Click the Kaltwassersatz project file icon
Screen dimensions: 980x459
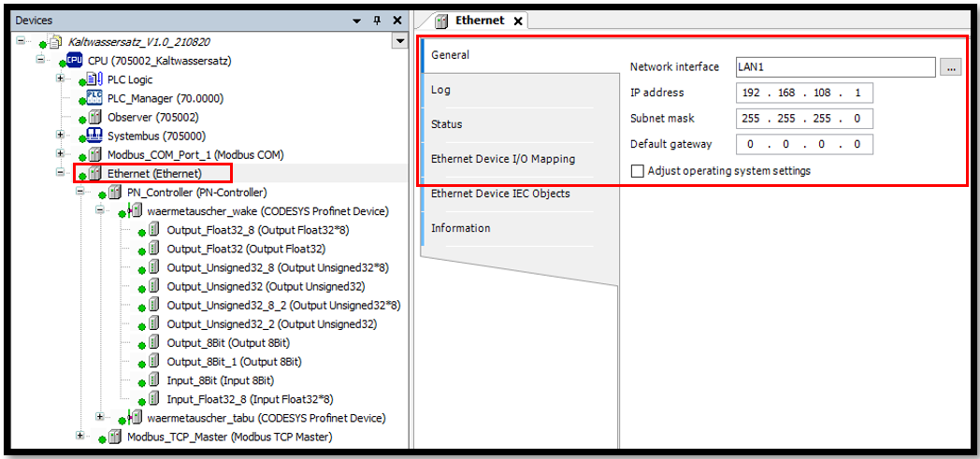click(x=55, y=42)
